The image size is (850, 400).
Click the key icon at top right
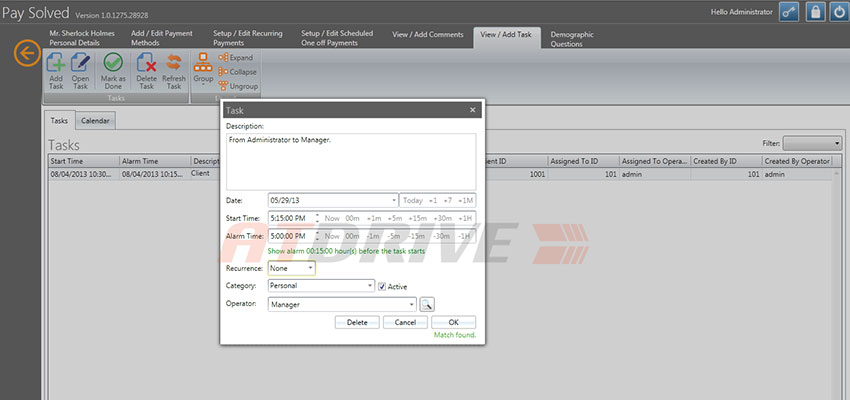point(789,12)
